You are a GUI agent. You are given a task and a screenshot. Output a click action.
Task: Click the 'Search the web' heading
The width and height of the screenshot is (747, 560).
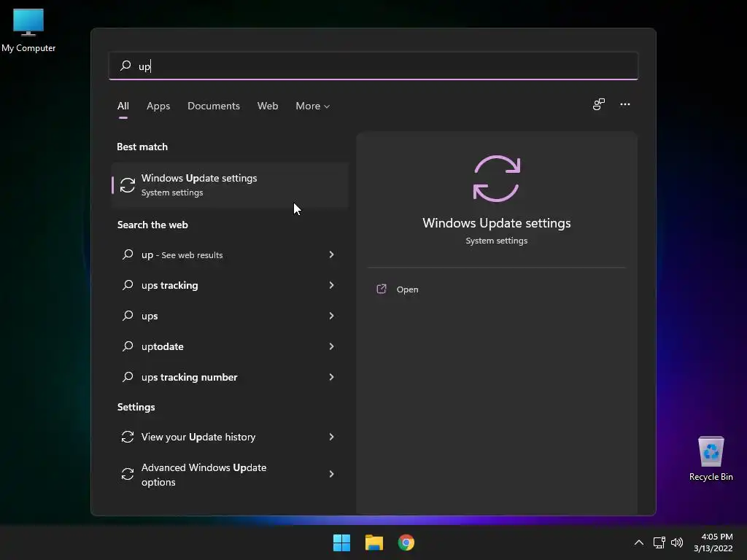click(x=152, y=225)
